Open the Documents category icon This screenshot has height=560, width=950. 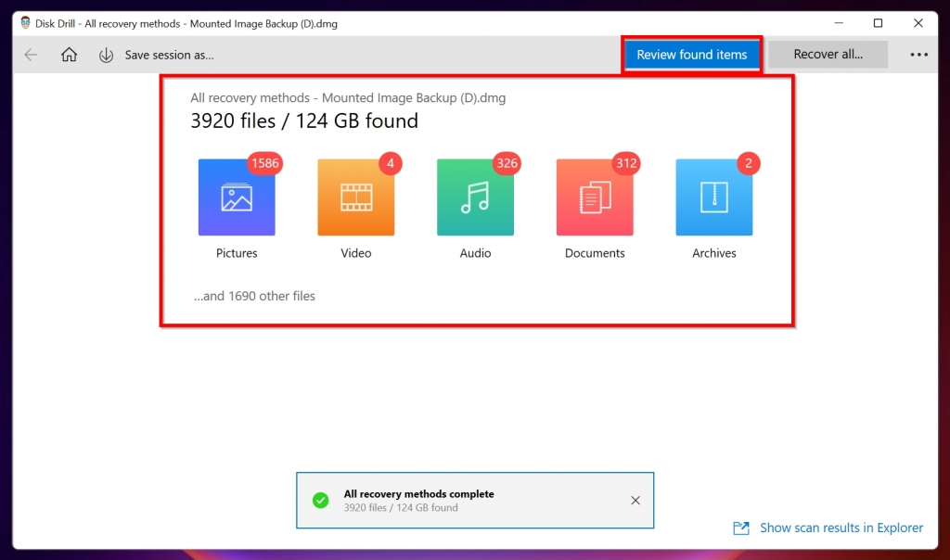[x=594, y=196]
